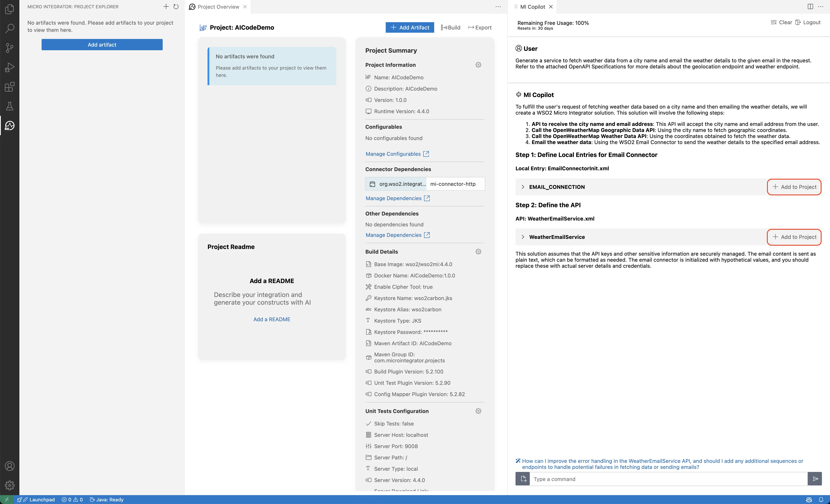The height and width of the screenshot is (504, 830).
Task: Click Launchpad in the status bar
Action: click(x=36, y=500)
